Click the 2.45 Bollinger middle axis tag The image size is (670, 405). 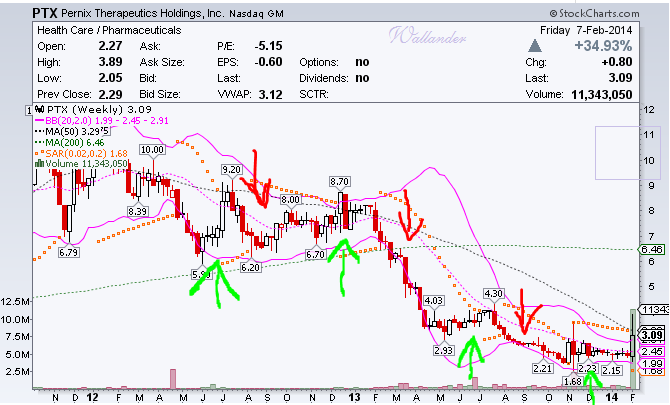pos(652,352)
